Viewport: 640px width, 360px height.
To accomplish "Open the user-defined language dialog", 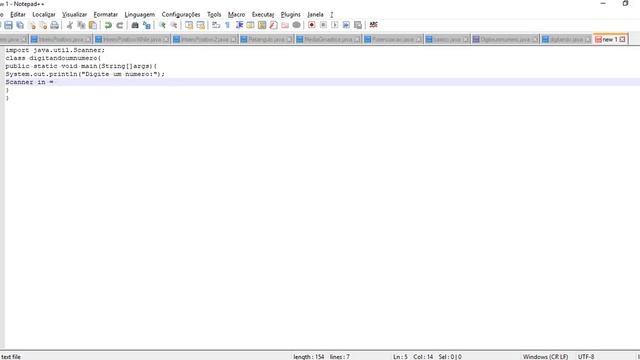I will pyautogui.click(x=250, y=25).
